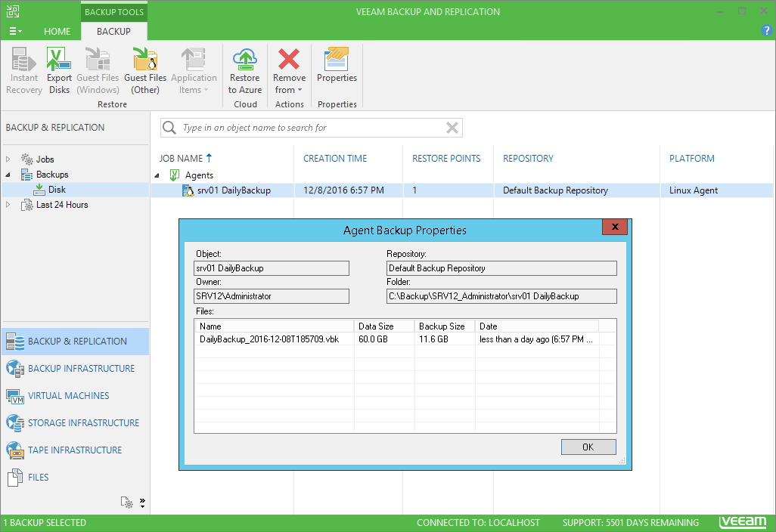The image size is (776, 532).
Task: Start Restore to Azure
Action: 245,71
